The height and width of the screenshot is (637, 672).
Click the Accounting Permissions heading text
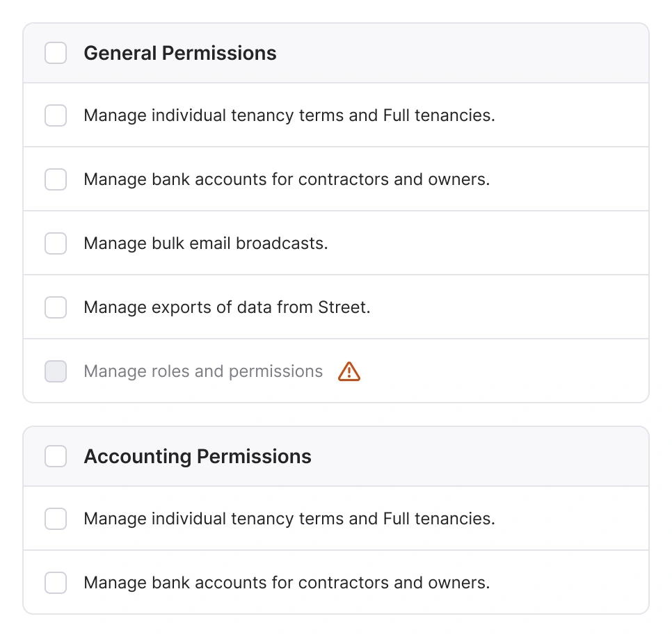(198, 457)
